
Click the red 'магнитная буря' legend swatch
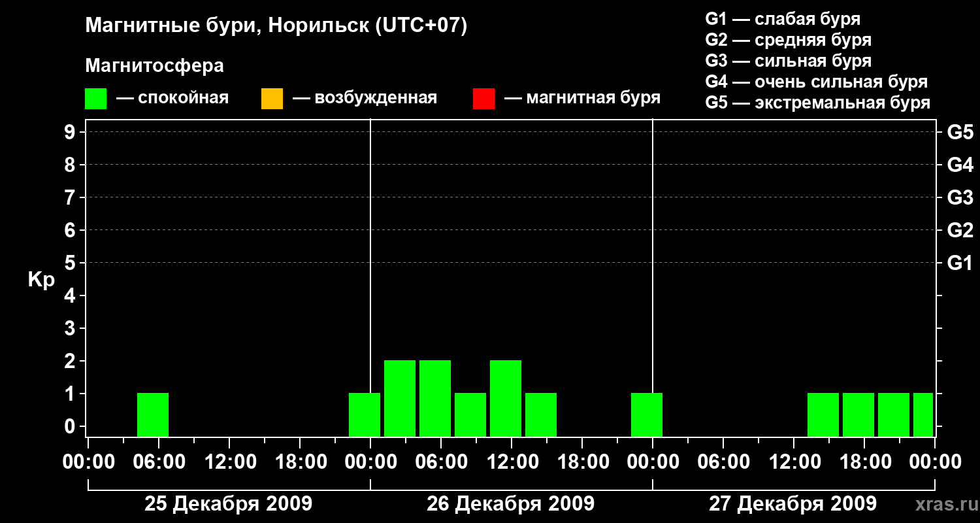point(483,99)
